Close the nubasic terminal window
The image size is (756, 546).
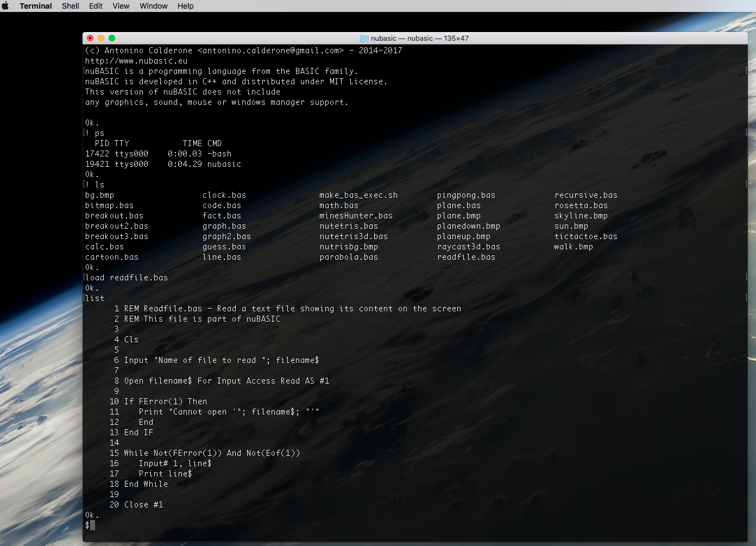(x=90, y=38)
